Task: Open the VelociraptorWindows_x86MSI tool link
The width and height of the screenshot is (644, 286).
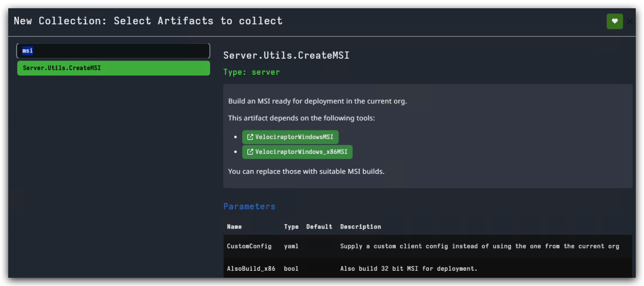Action: click(297, 151)
